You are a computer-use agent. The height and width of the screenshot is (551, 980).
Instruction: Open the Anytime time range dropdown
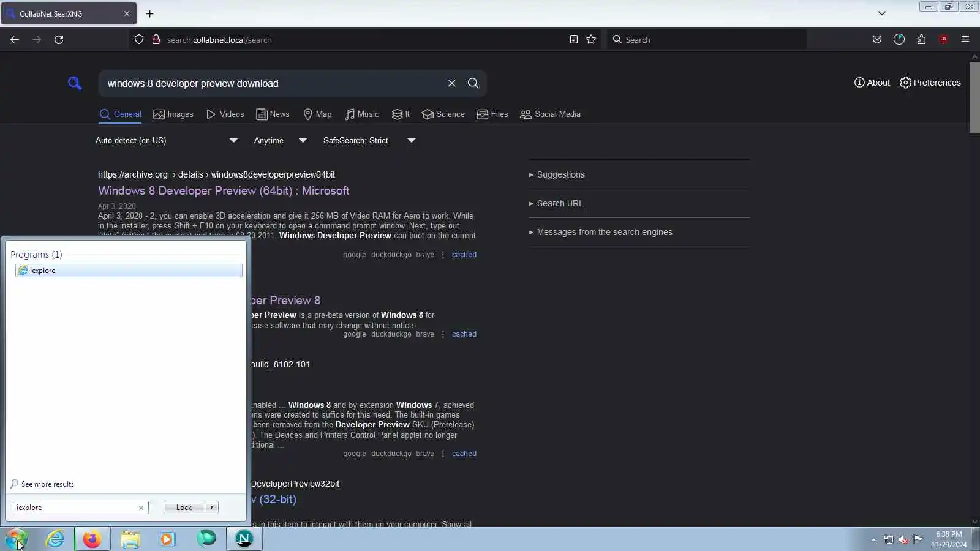pyautogui.click(x=281, y=141)
